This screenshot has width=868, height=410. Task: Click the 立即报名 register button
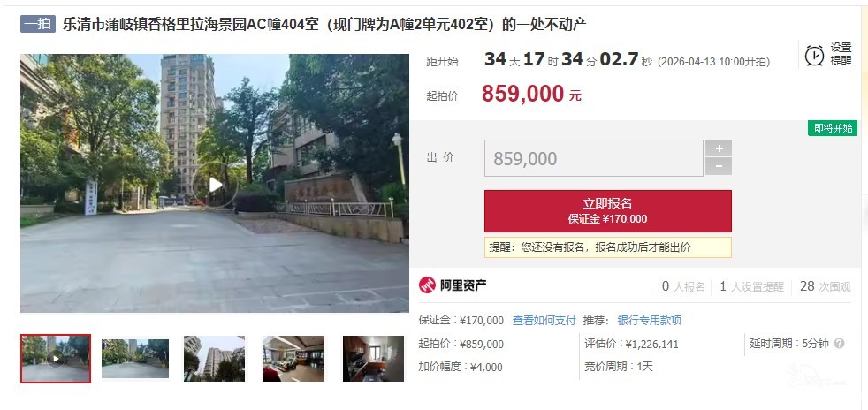coord(608,211)
